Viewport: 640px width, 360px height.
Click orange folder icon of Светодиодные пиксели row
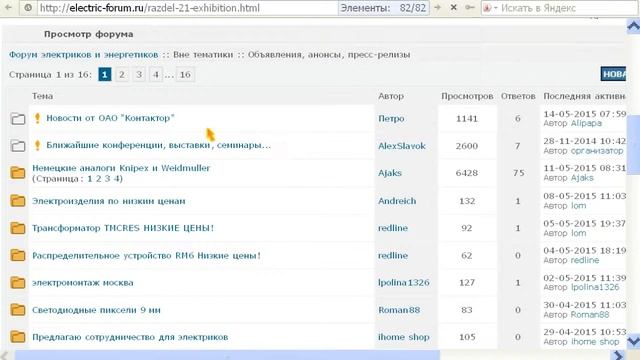(x=18, y=310)
